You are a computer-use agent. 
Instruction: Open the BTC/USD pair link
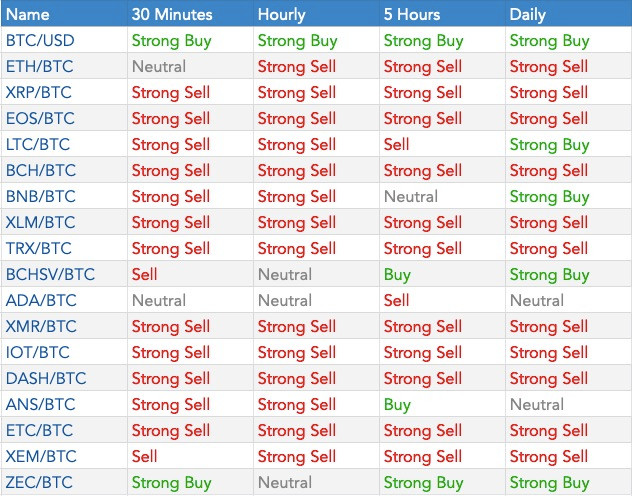[x=40, y=41]
